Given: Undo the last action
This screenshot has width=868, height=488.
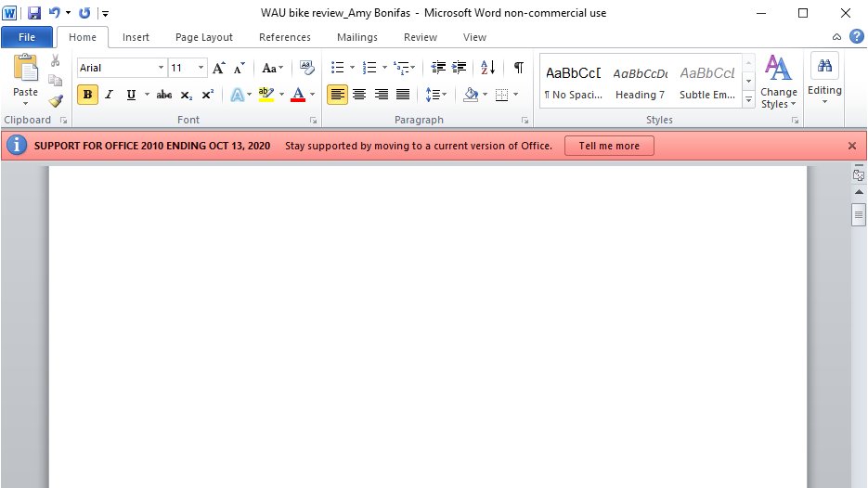Looking at the screenshot, I should coord(54,12).
